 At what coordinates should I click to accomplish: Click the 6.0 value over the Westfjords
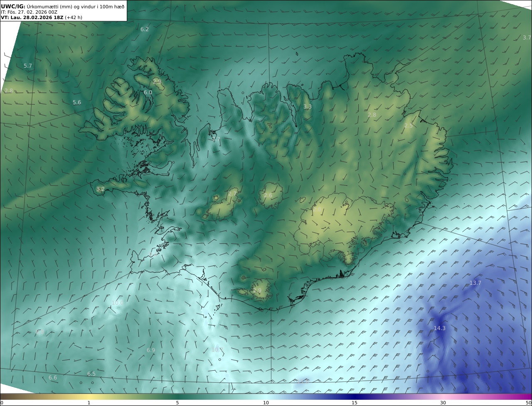click(x=148, y=92)
